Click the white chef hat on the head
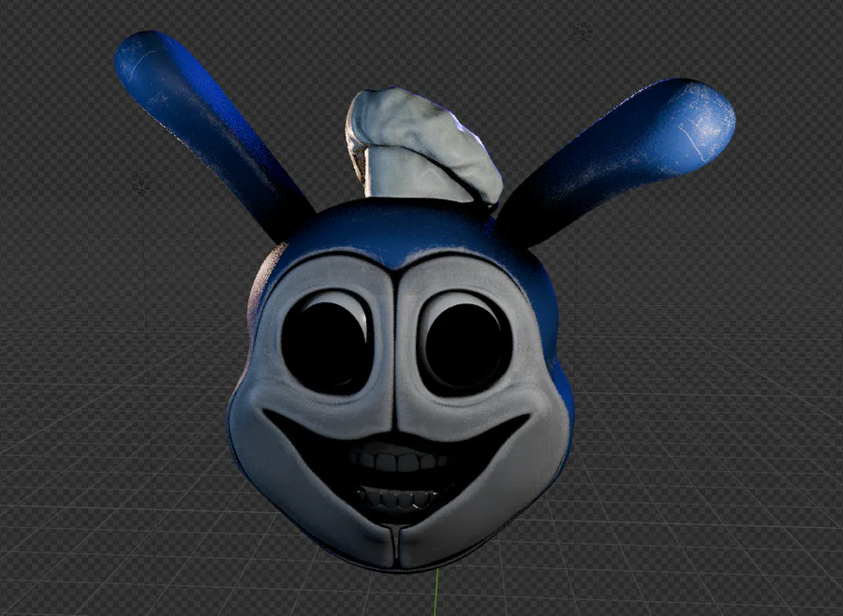This screenshot has width=843, height=616. tap(423, 146)
